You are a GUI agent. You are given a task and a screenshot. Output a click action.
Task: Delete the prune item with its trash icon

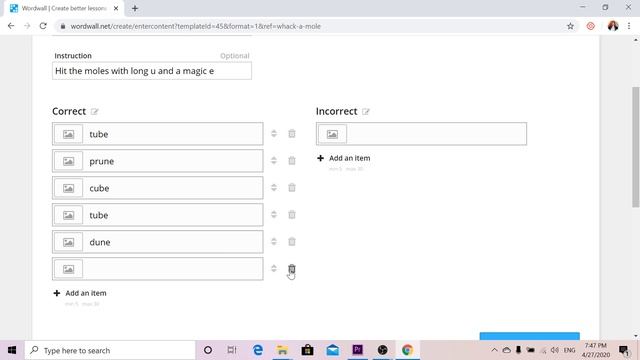291,161
